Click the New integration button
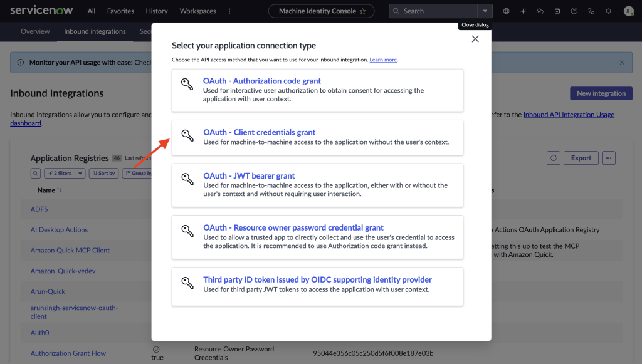The height and width of the screenshot is (364, 642). click(601, 93)
